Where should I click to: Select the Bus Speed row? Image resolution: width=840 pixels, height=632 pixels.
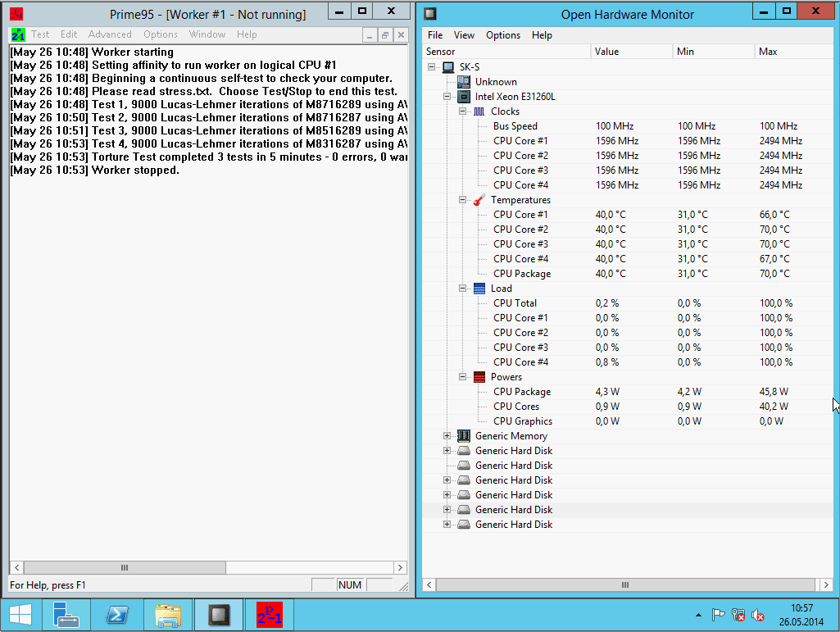(x=627, y=126)
